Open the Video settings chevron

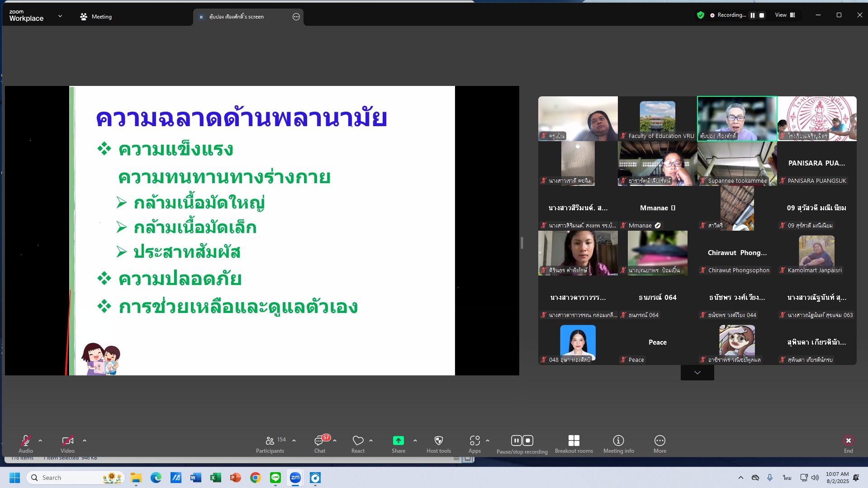tap(85, 441)
